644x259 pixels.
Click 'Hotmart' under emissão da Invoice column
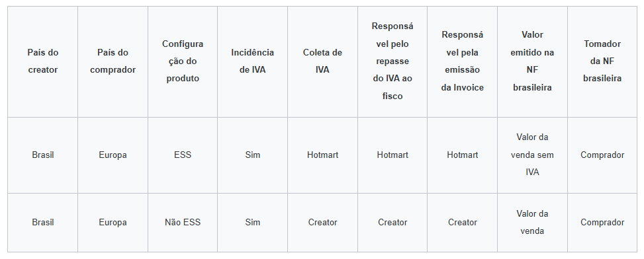[462, 155]
